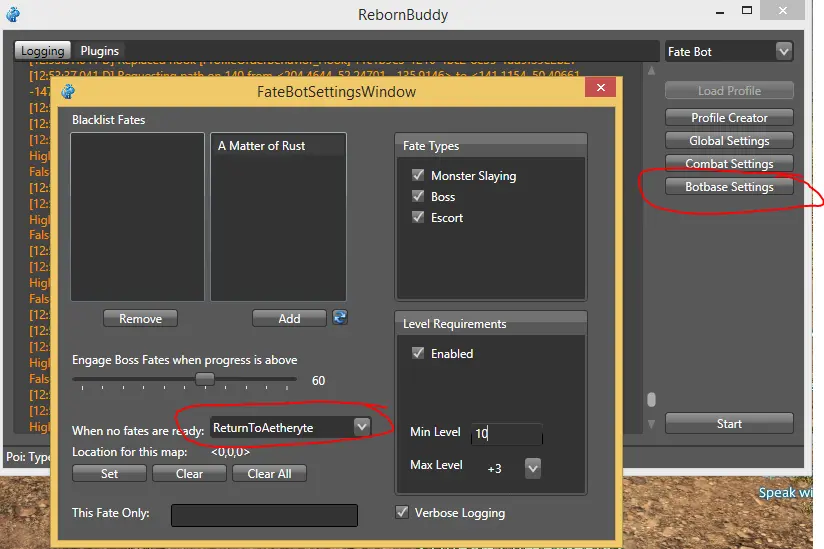Open the Fate Bot botbase dropdown
This screenshot has width=824, height=549.
click(784, 51)
